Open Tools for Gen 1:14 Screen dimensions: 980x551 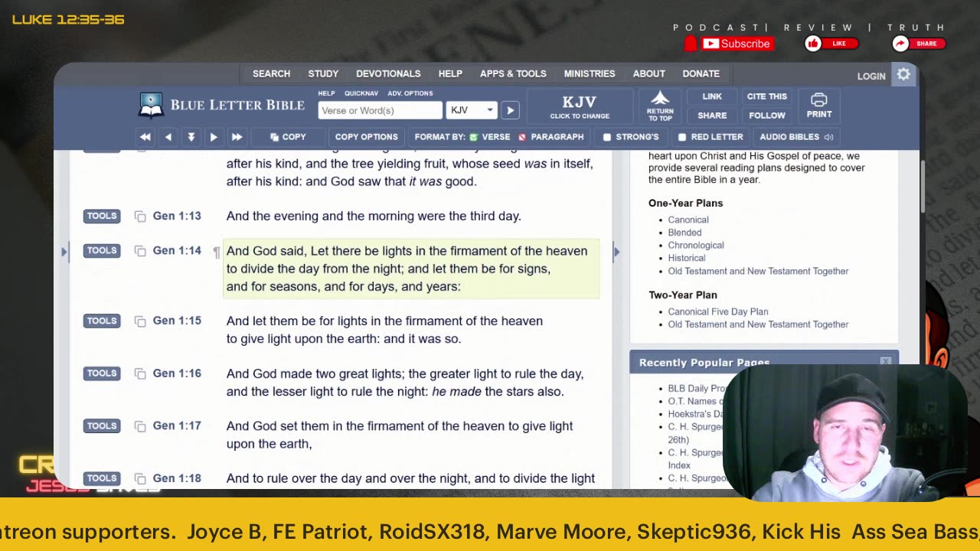pyautogui.click(x=102, y=250)
